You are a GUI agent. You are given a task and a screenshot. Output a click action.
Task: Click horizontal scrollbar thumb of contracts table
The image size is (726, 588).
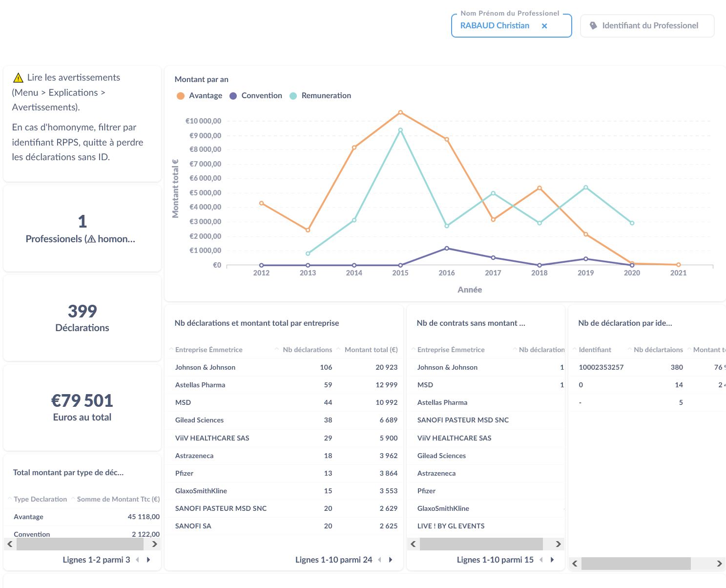[481, 544]
